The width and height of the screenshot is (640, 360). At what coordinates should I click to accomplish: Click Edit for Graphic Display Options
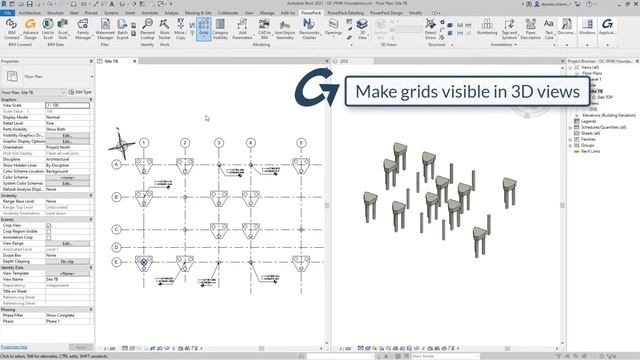click(67, 141)
